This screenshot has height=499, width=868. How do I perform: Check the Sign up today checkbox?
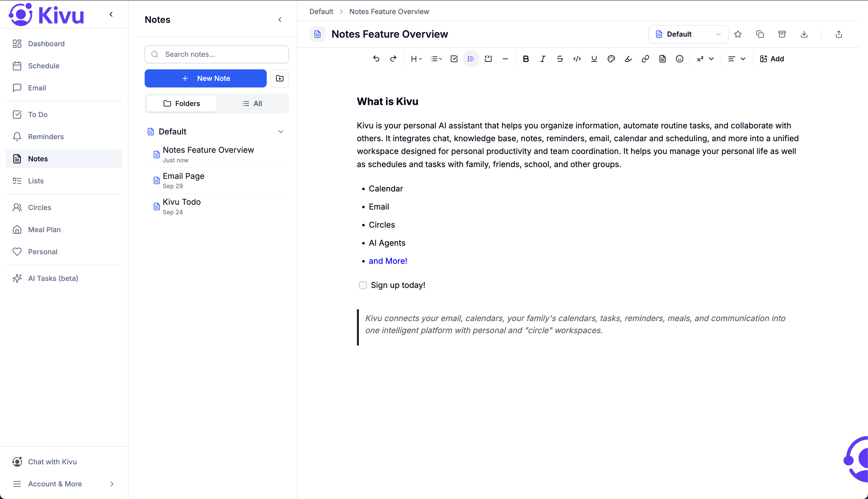coord(363,285)
